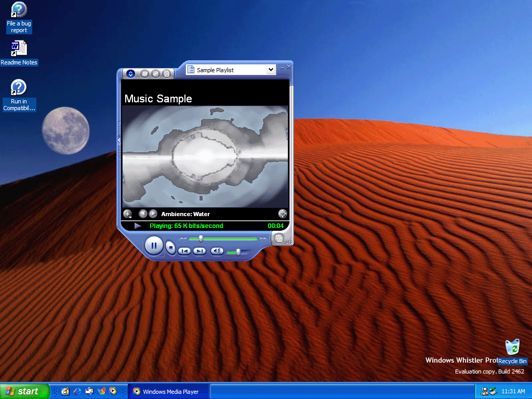Toggle the playlist pane button
The width and height of the screenshot is (532, 399).
point(166,74)
